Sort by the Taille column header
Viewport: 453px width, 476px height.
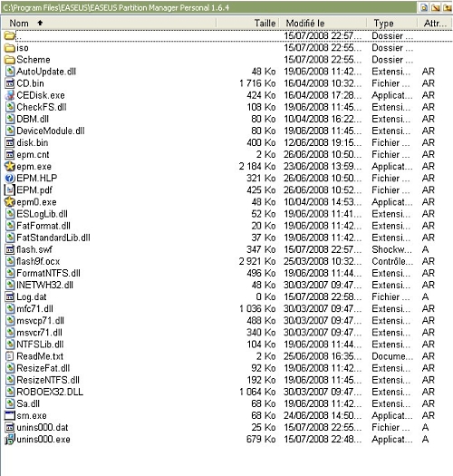[x=248, y=23]
